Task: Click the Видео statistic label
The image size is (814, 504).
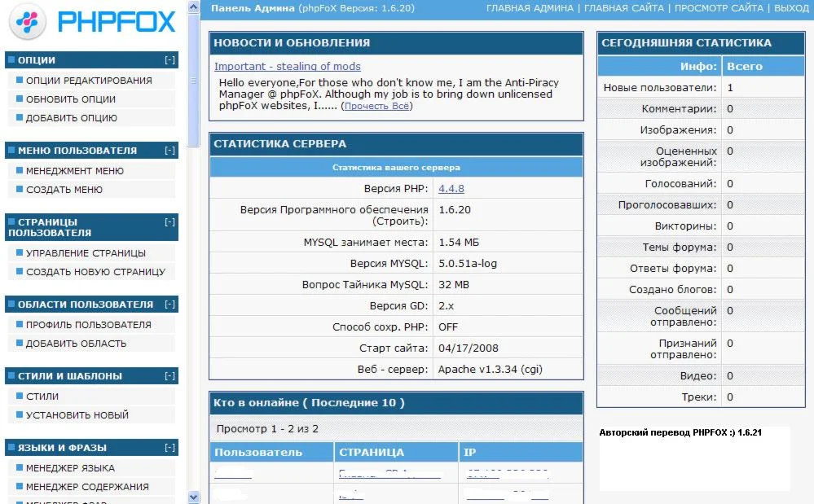Action: (698, 376)
